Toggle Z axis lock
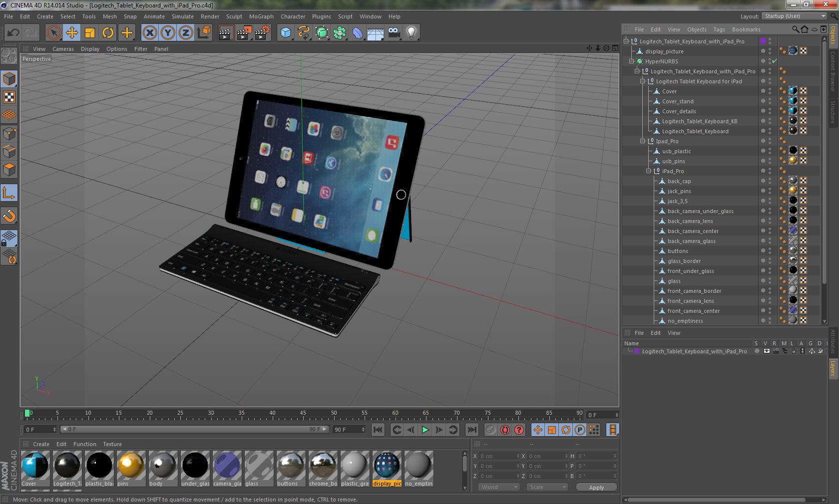This screenshot has width=839, height=504. point(186,33)
